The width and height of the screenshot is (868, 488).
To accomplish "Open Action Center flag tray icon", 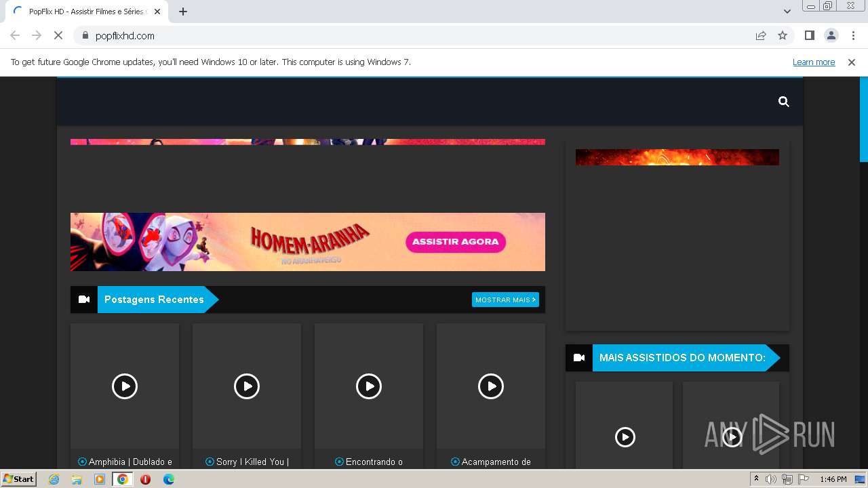I will click(804, 479).
